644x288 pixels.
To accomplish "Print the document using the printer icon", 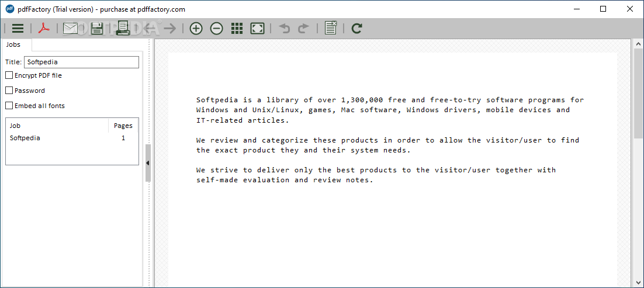I will coord(123,27).
